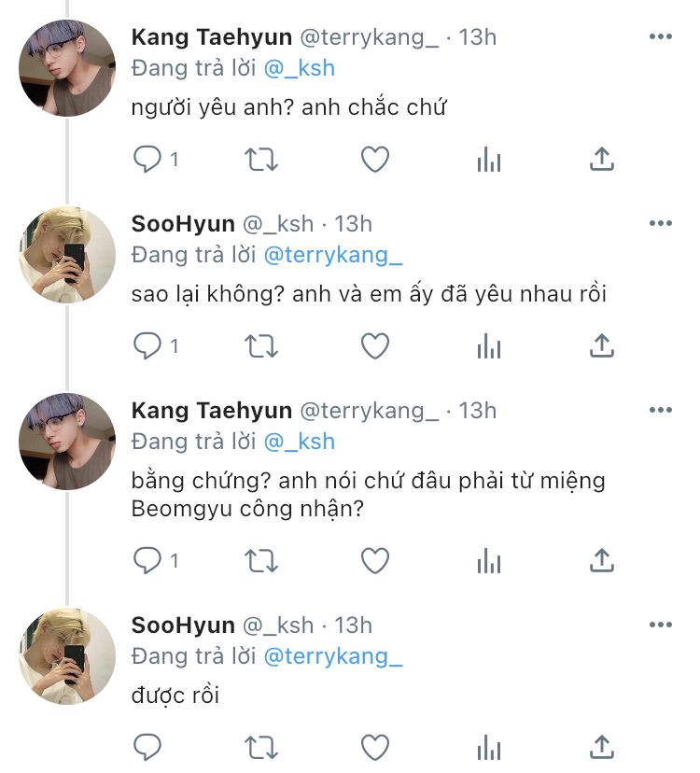Screen dimensions: 700x773
Task: Retweet SooHyun's 'sao lại không?' tweet
Action: pyautogui.click(x=261, y=346)
